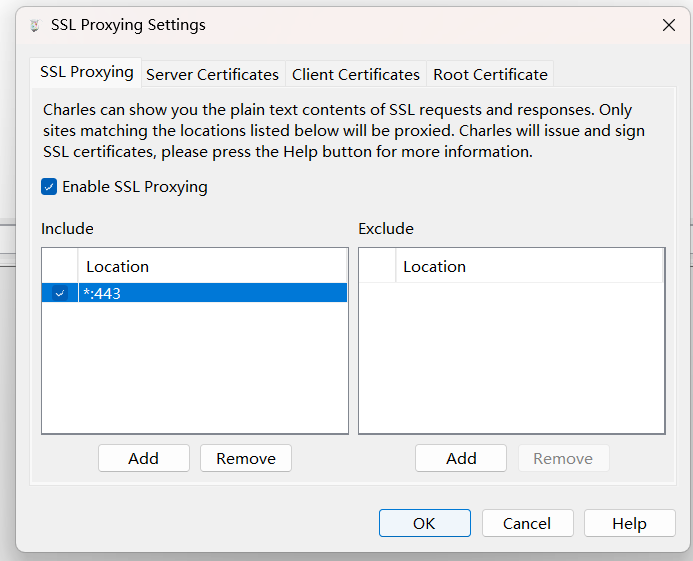
Task: Open Help for SSL proxying
Action: pyautogui.click(x=630, y=523)
